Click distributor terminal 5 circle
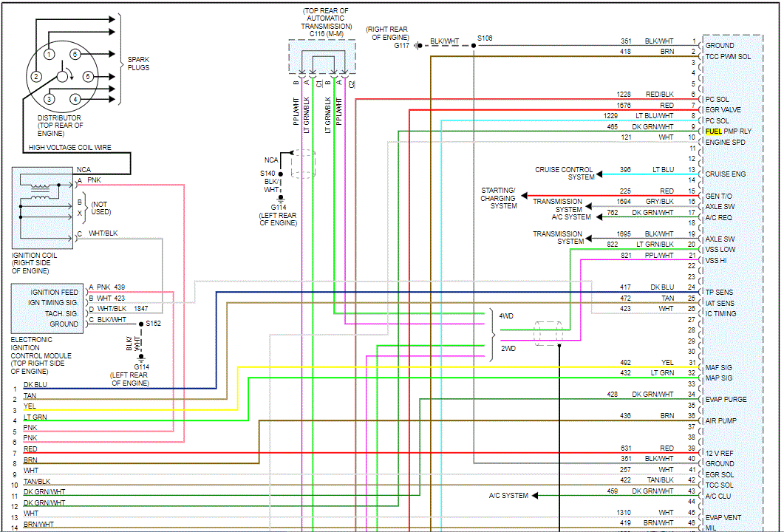Viewport: 784px width, 532px height. pyautogui.click(x=88, y=76)
